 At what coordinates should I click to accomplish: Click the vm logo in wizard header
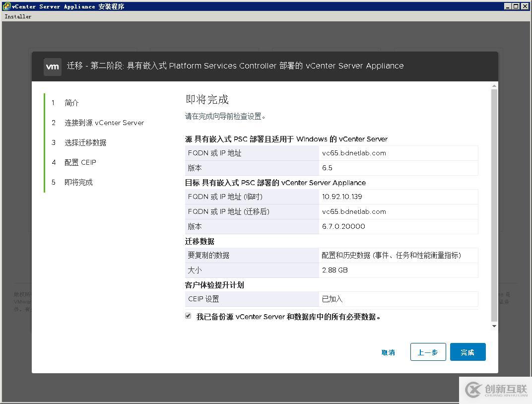click(x=53, y=67)
